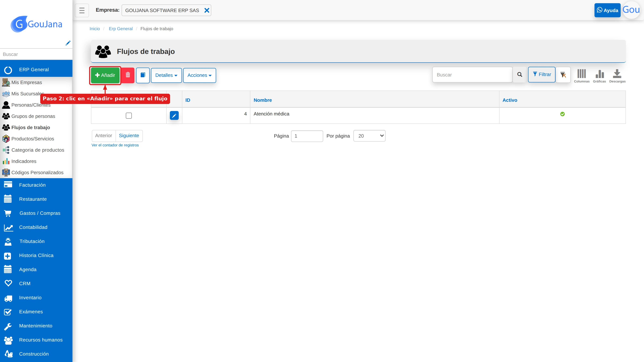Open Grupos de personas in sidebar

click(x=33, y=116)
